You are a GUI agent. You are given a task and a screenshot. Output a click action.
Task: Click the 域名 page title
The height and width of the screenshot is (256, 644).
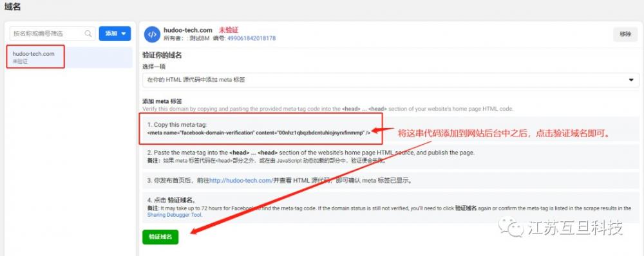[x=12, y=7]
